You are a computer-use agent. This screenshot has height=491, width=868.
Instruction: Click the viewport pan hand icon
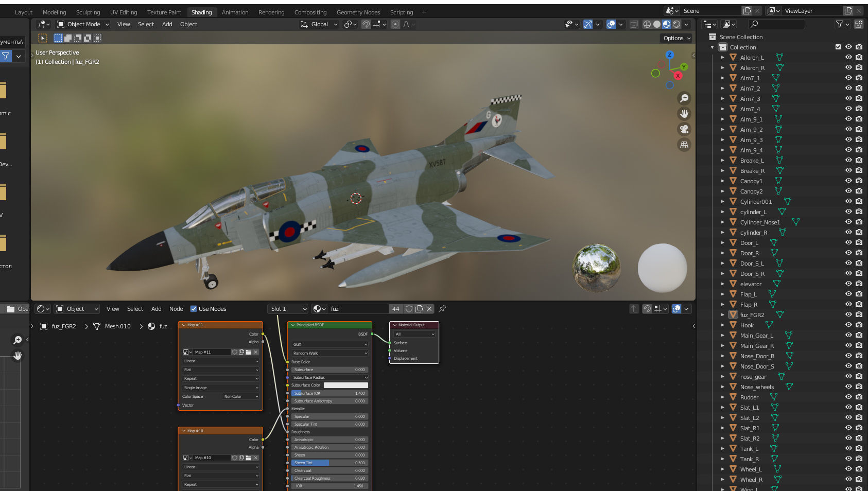click(x=684, y=114)
